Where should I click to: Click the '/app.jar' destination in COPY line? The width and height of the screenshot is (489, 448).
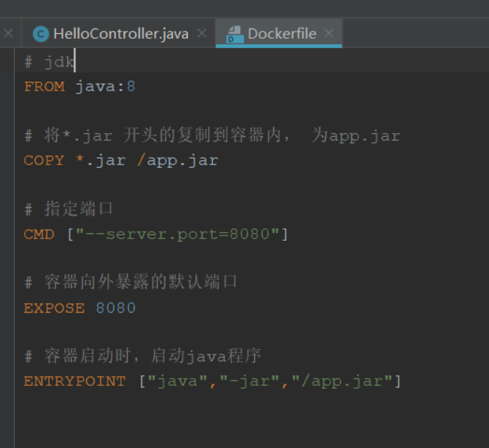pos(177,160)
